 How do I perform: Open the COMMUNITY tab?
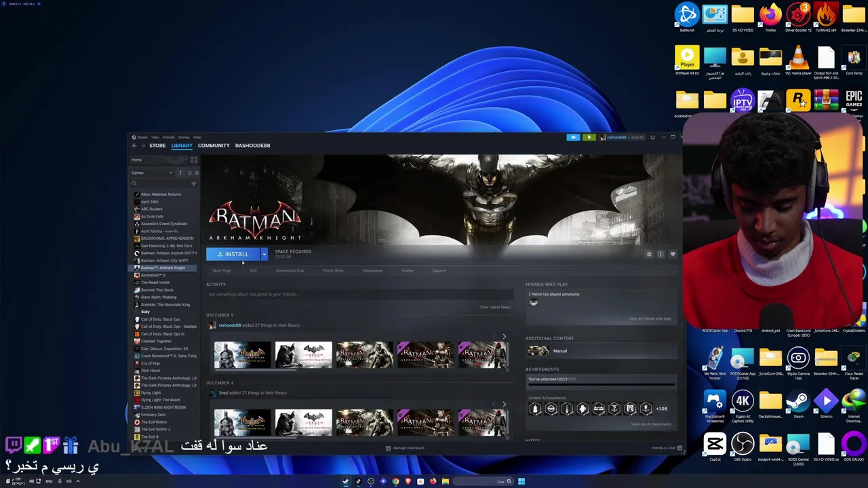(x=214, y=145)
